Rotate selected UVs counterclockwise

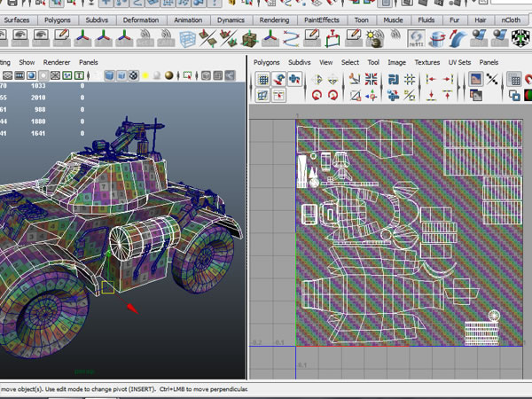click(317, 96)
